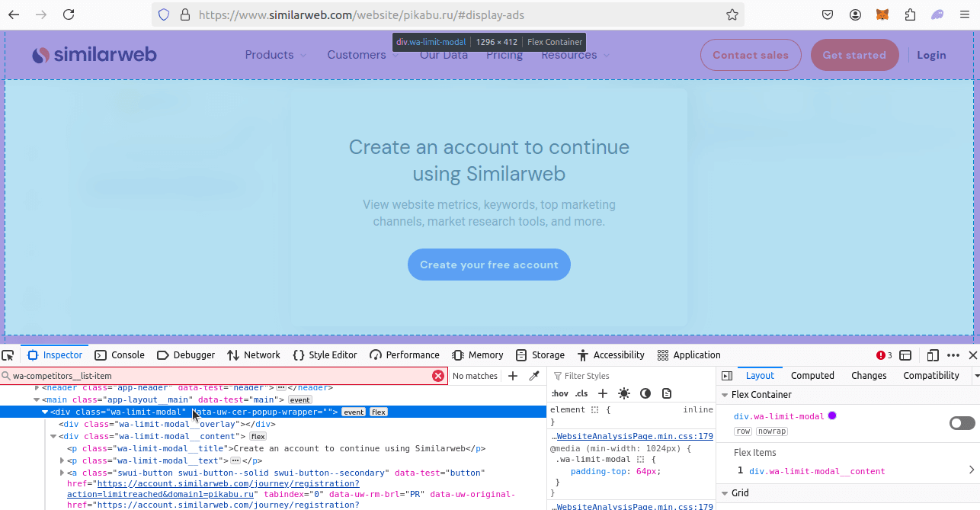Switch to the Debugger tab
Screen dimensions: 980x510
coord(186,355)
